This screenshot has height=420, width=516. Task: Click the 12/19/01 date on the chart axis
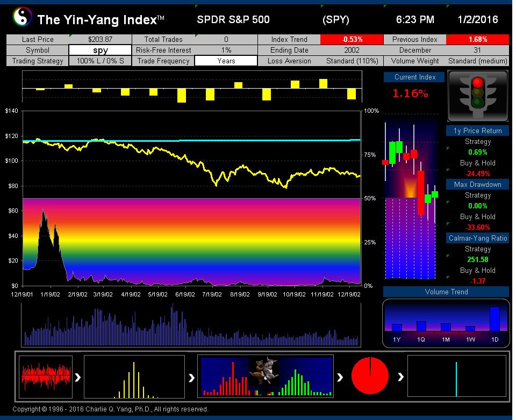click(22, 294)
